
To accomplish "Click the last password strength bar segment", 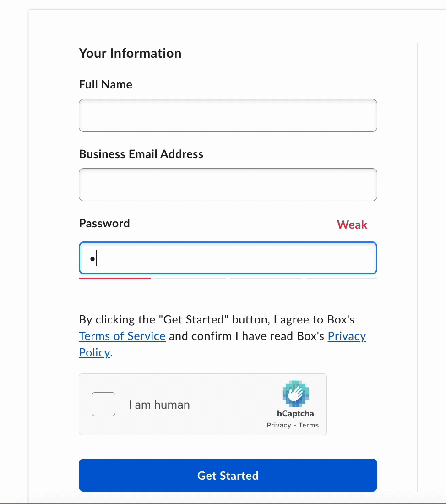I will point(341,279).
